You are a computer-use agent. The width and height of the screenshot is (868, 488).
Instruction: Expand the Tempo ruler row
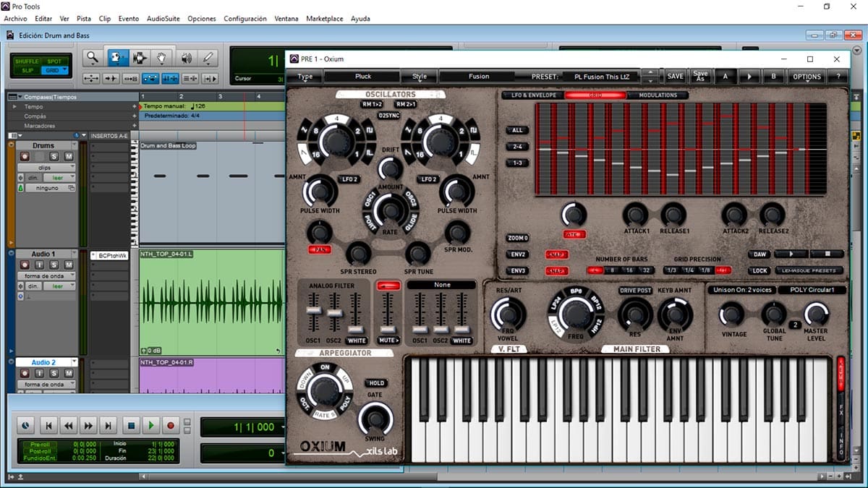[14, 106]
